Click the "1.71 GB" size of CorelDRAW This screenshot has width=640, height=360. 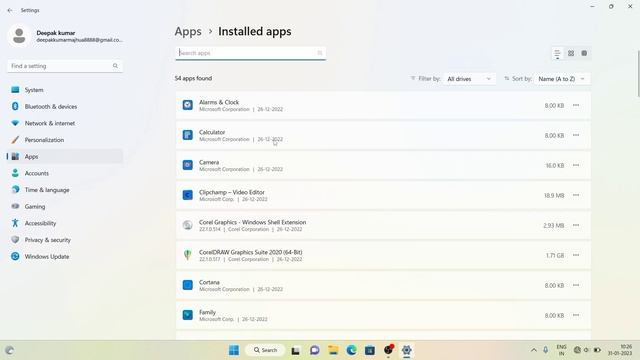click(555, 256)
